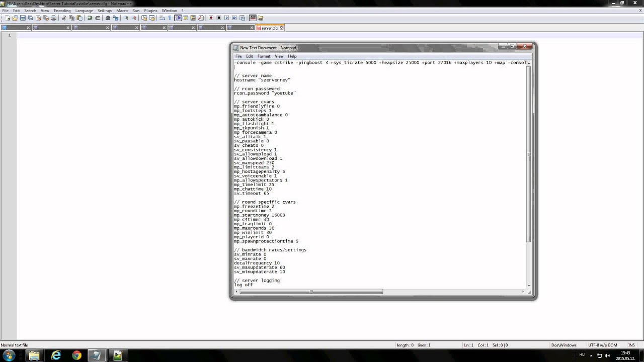Click the mp_startmoney 16000 line
Viewport: 644px width, 362px height.
pyautogui.click(x=259, y=215)
